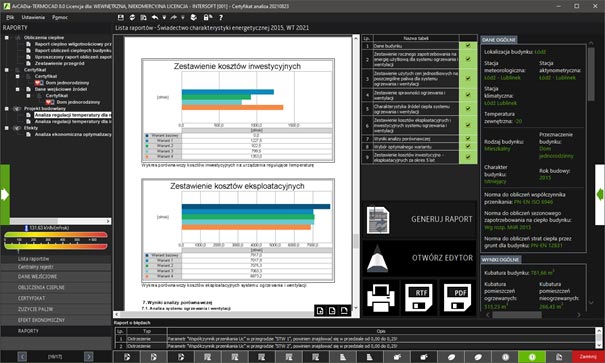Collapse the Projekt budowlany tree node
This screenshot has height=363, width=605.
[x=7, y=109]
